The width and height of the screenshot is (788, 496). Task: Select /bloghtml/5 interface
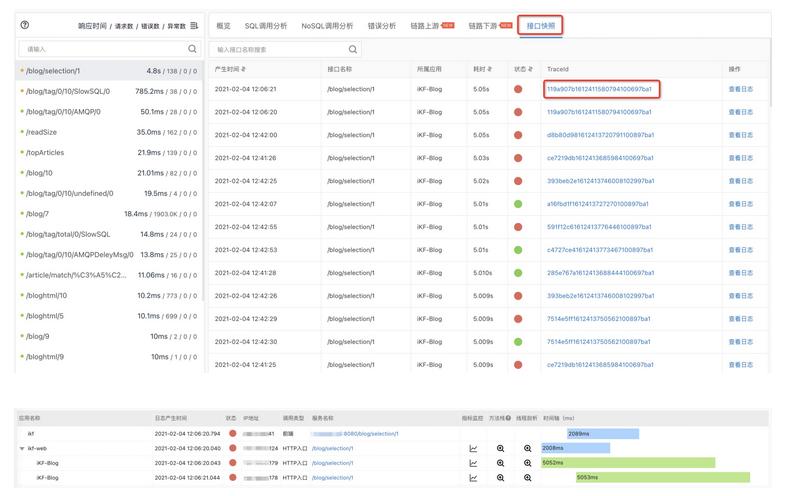tap(109, 316)
